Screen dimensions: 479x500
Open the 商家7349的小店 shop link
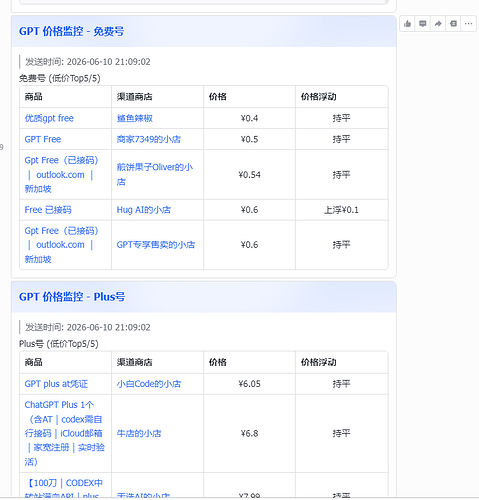point(149,139)
